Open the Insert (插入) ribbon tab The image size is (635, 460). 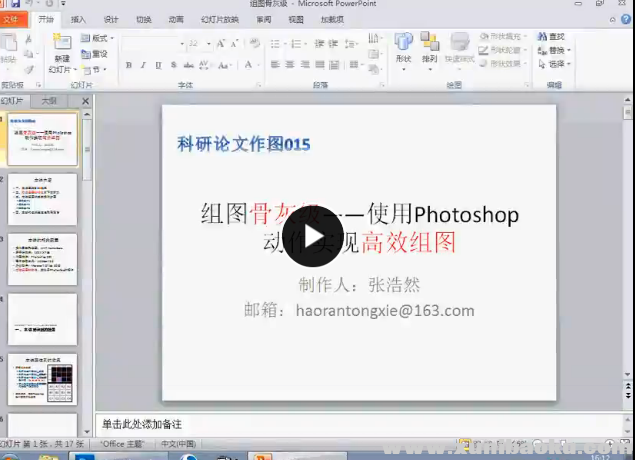click(78, 19)
